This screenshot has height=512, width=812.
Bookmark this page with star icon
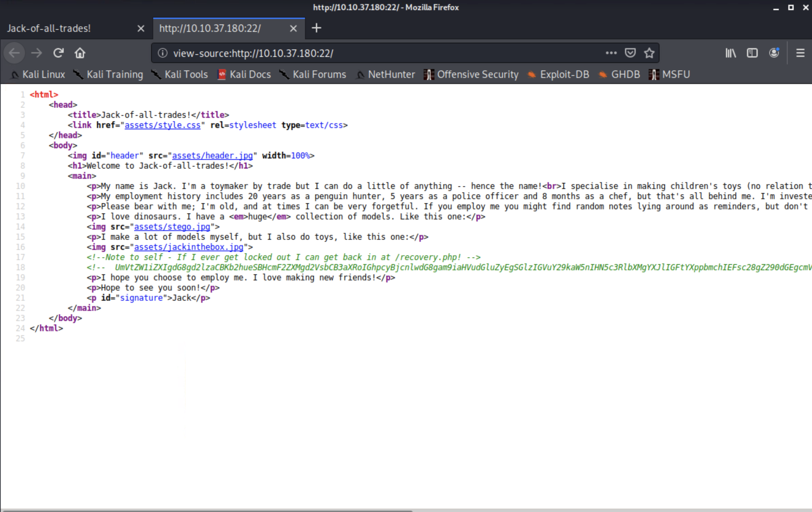pos(649,53)
